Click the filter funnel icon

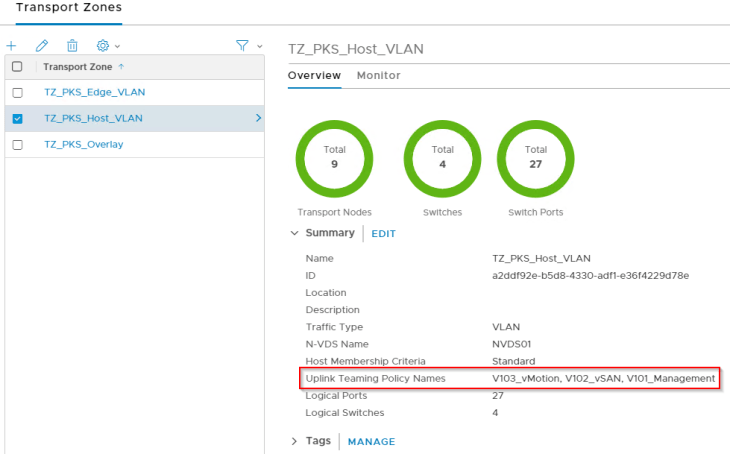point(242,46)
